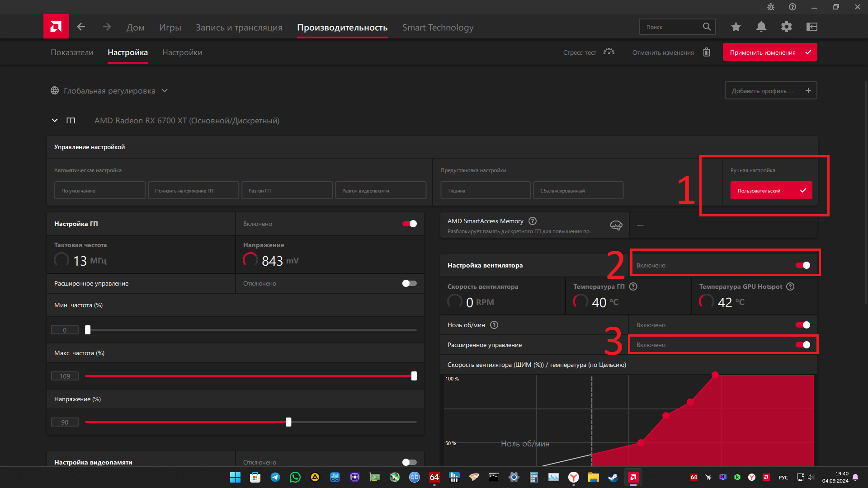Click the back navigation arrow
The height and width of the screenshot is (488, 868).
(x=81, y=27)
